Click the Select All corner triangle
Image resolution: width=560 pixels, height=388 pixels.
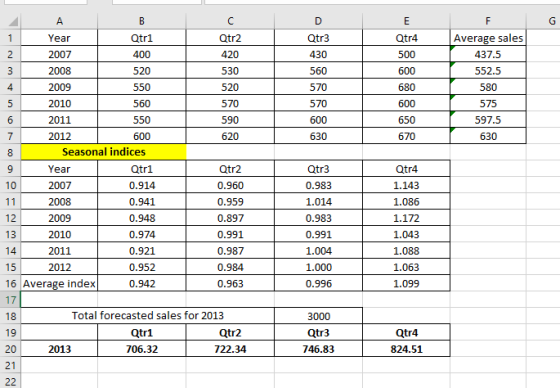13,22
